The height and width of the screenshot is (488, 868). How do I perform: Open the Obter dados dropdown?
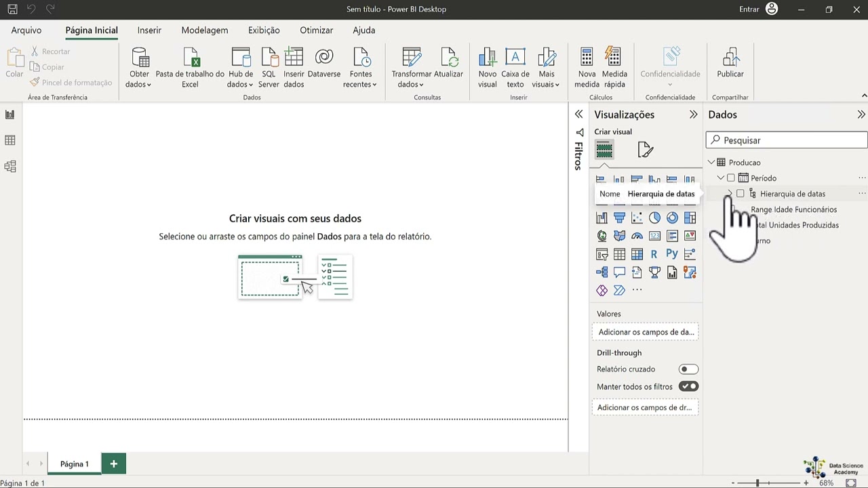139,68
